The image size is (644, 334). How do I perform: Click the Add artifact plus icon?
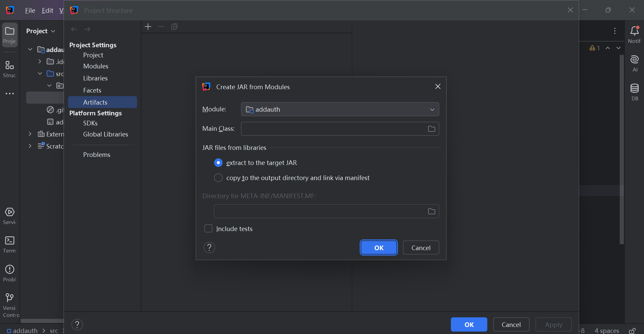pyautogui.click(x=148, y=27)
